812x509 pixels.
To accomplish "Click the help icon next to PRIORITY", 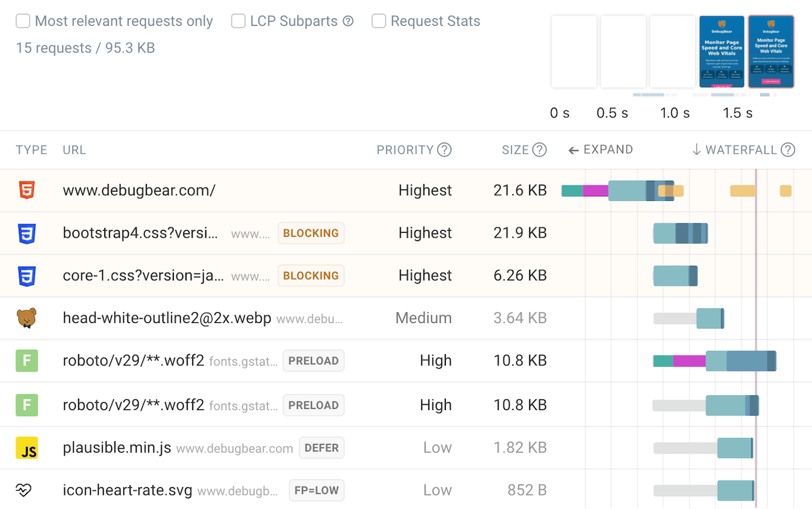I will [x=445, y=150].
